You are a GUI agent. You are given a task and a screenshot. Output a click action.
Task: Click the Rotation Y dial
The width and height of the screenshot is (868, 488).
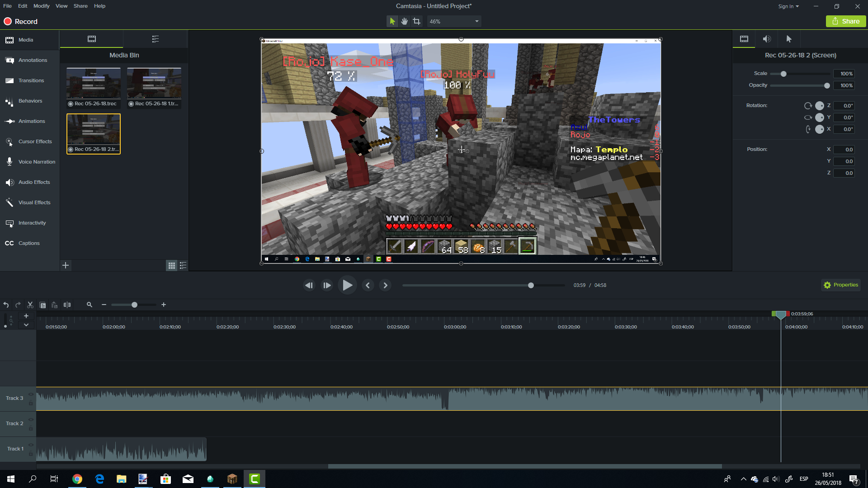(820, 117)
